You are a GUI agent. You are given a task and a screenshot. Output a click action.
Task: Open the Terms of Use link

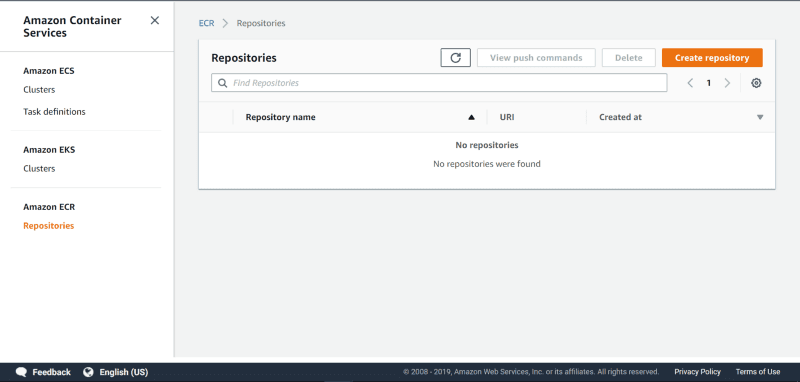(758, 372)
